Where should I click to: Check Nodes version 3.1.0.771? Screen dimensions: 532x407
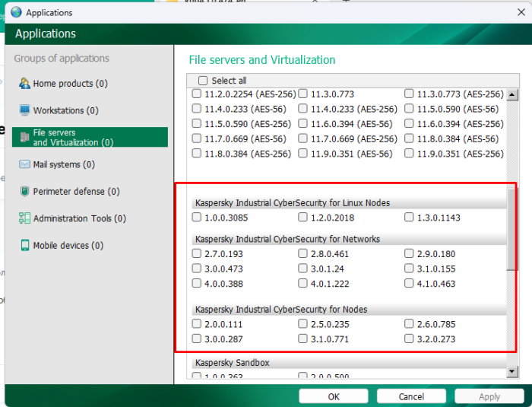(x=302, y=339)
